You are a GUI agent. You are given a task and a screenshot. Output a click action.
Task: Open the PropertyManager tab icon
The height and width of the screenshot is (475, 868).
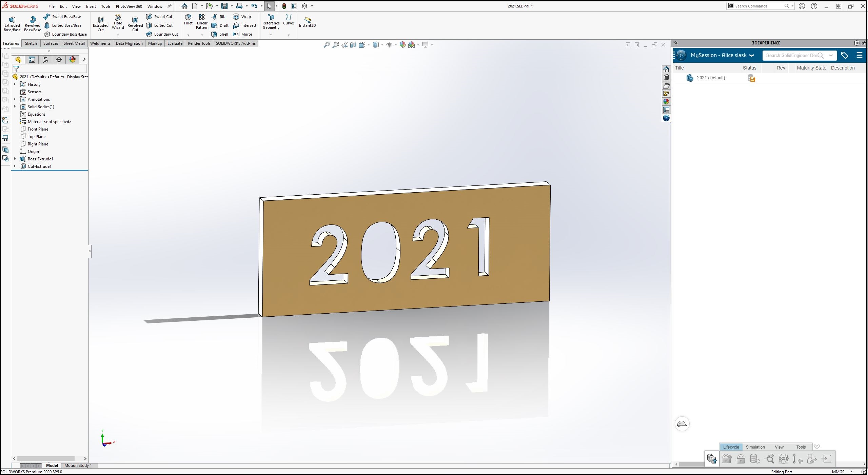(x=32, y=60)
